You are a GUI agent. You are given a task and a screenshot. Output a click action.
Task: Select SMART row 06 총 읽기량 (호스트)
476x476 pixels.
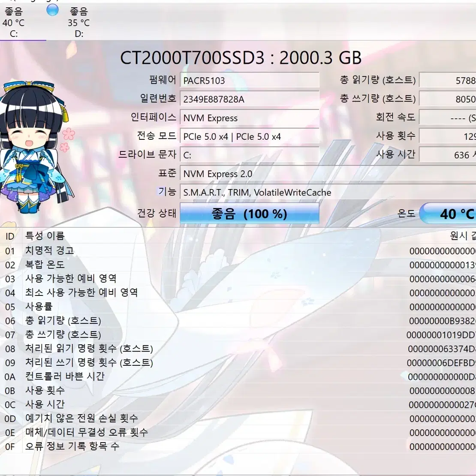click(238, 321)
